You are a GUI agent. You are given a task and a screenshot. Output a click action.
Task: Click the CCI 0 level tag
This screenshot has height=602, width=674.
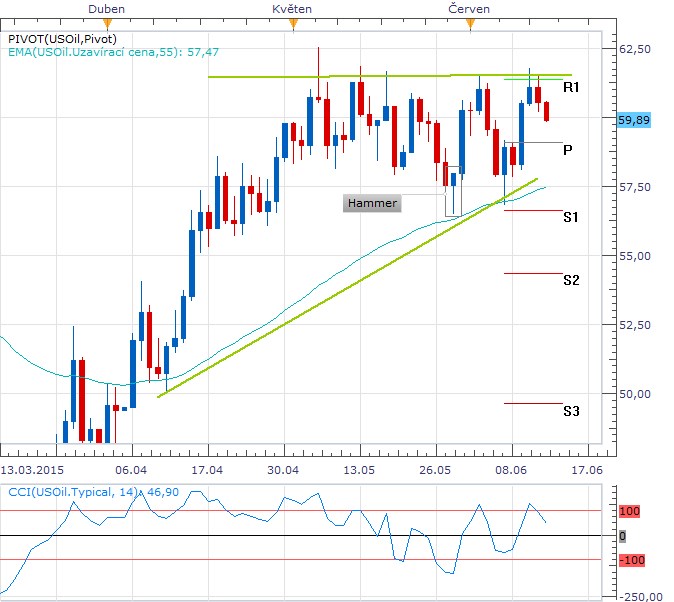pyautogui.click(x=622, y=536)
